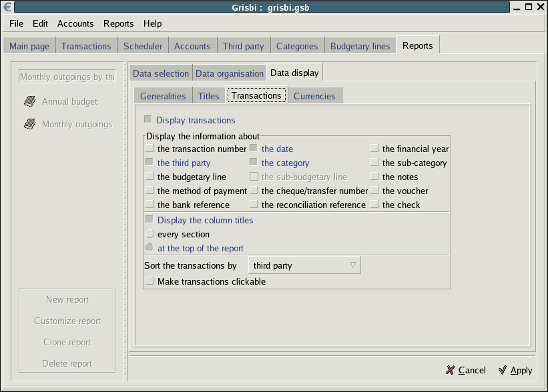Image resolution: width=548 pixels, height=392 pixels.
Task: Click Customize report
Action: pyautogui.click(x=67, y=321)
